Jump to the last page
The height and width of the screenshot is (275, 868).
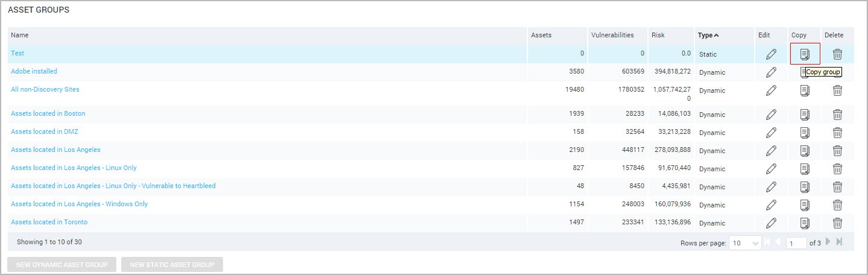839,242
